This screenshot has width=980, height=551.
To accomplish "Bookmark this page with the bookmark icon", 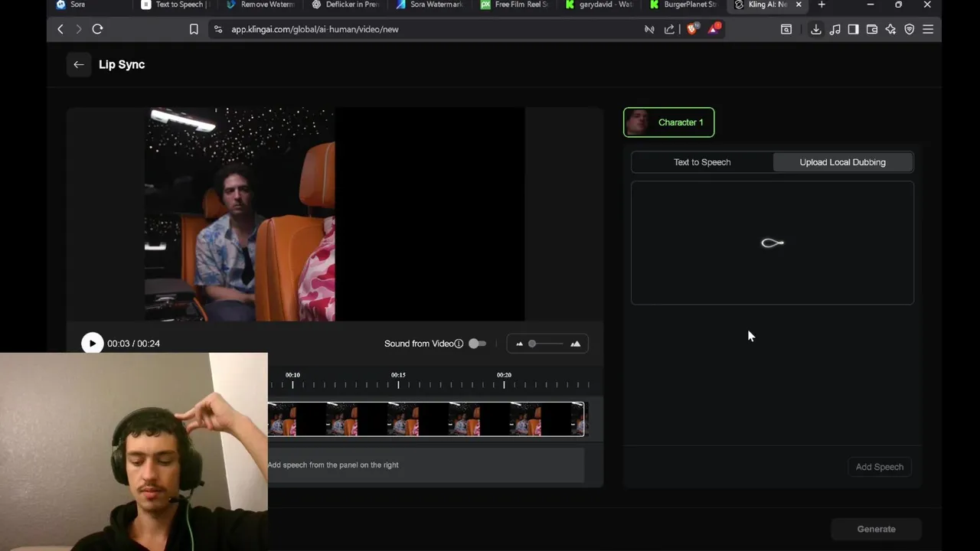I will click(194, 29).
